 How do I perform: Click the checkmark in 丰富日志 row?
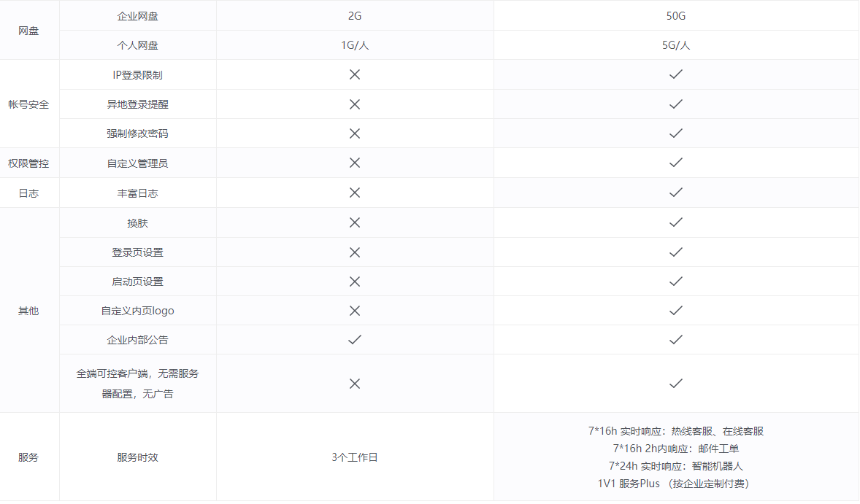(x=676, y=193)
